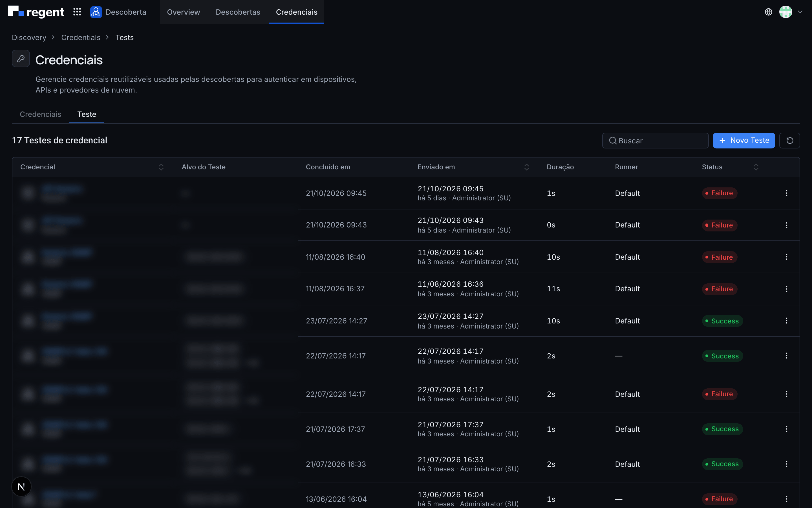The image size is (812, 508).
Task: Click the refresh list button
Action: click(789, 141)
